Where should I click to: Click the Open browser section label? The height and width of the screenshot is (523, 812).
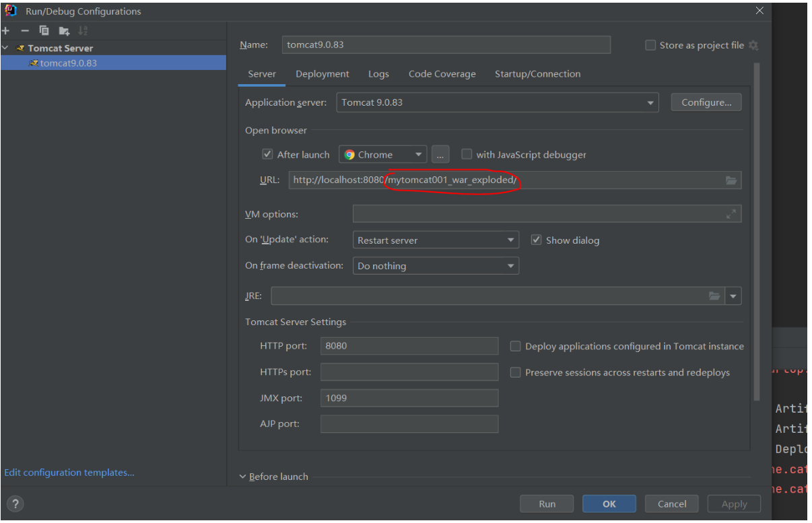(x=276, y=131)
